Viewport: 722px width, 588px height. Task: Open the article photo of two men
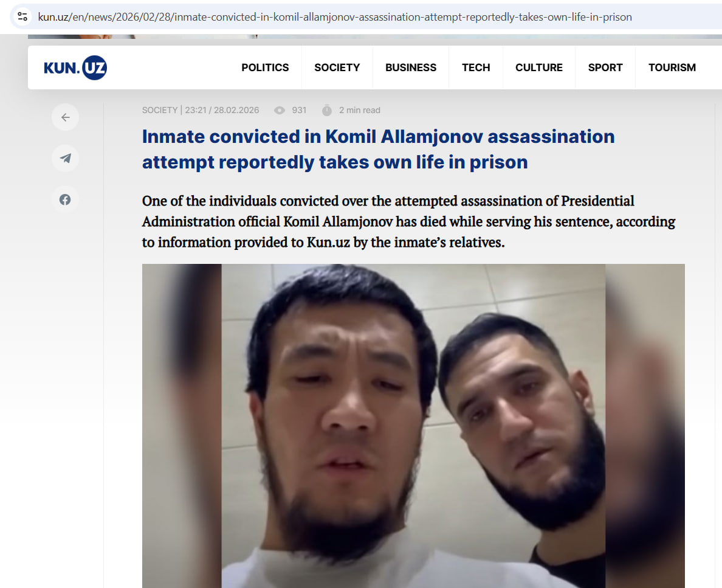[x=413, y=426]
